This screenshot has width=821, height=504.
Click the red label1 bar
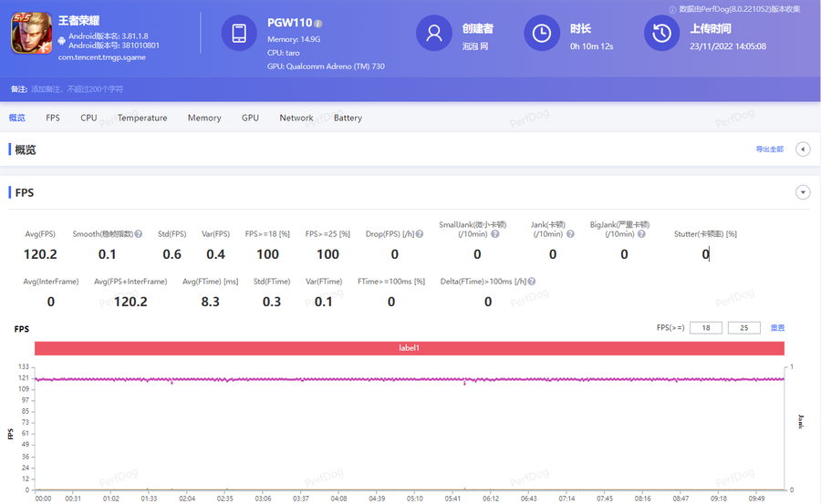click(410, 348)
